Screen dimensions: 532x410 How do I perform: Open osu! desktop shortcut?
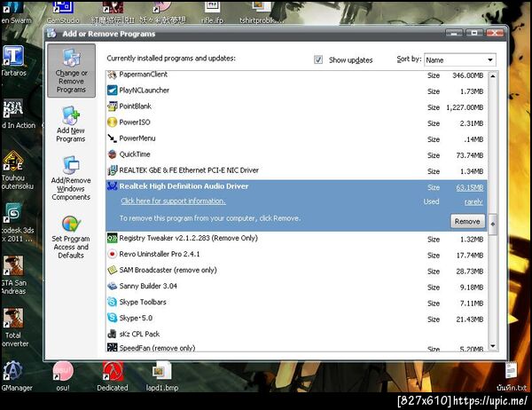coord(63,376)
